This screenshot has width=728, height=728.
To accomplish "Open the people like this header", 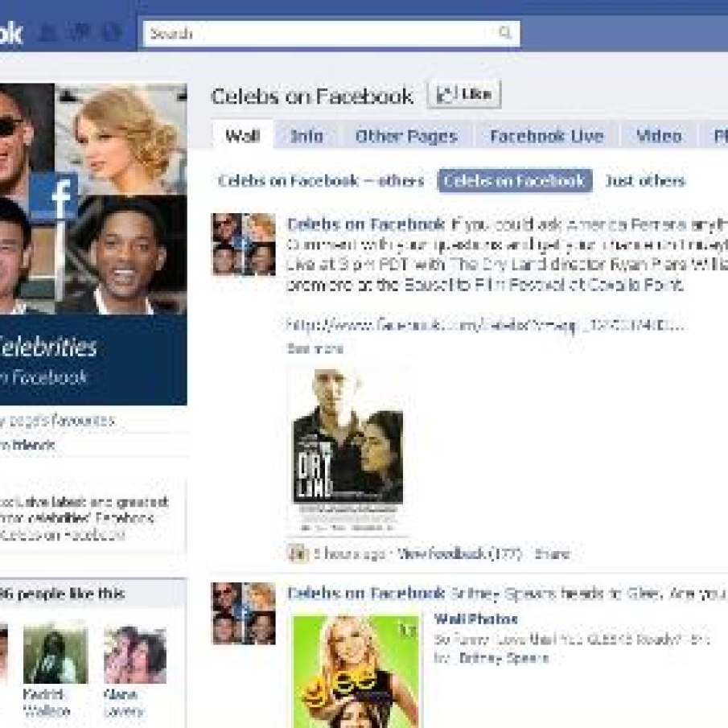I will (x=62, y=594).
